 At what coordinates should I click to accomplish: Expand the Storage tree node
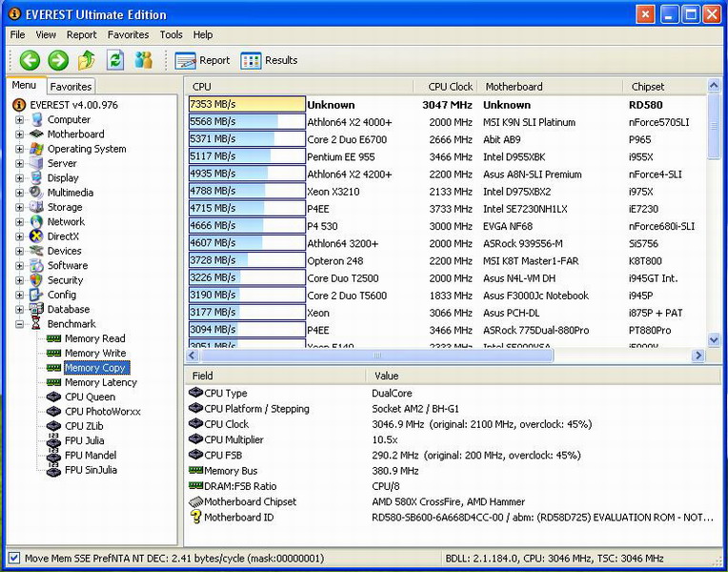pos(19,207)
